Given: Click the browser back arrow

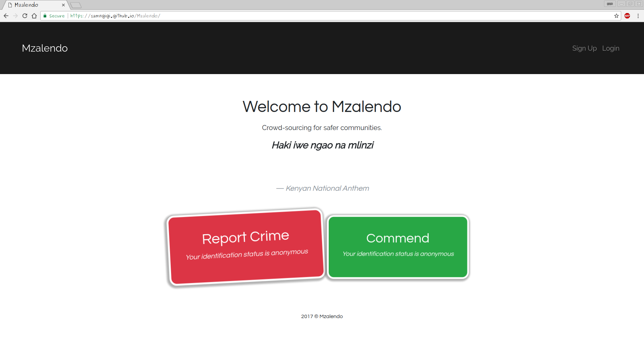Looking at the screenshot, I should click(x=6, y=16).
